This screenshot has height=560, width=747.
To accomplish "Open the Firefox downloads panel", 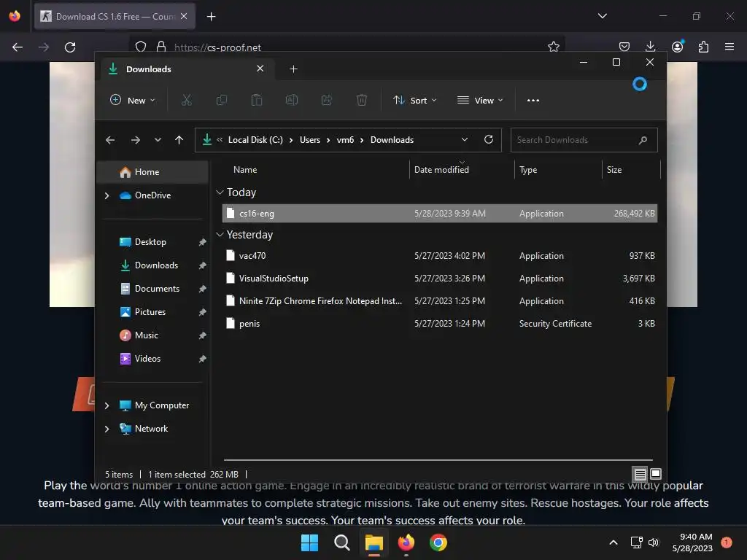I will 650,47.
